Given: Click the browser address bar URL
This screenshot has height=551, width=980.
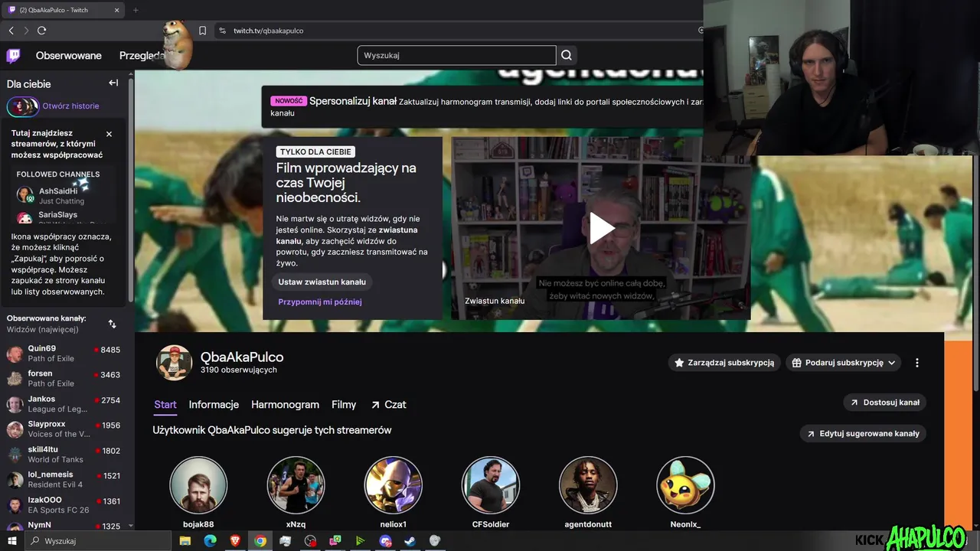Looking at the screenshot, I should pos(268,31).
